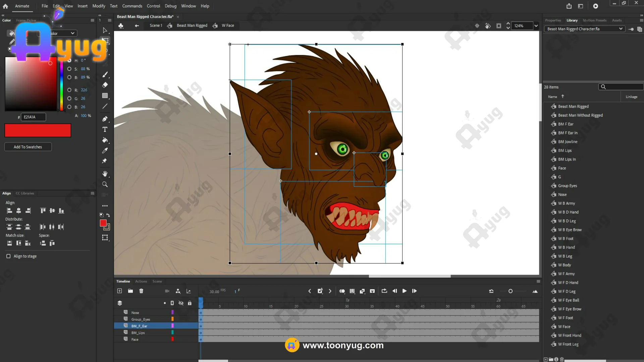
Task: Open the library document dropdown
Action: (x=621, y=29)
